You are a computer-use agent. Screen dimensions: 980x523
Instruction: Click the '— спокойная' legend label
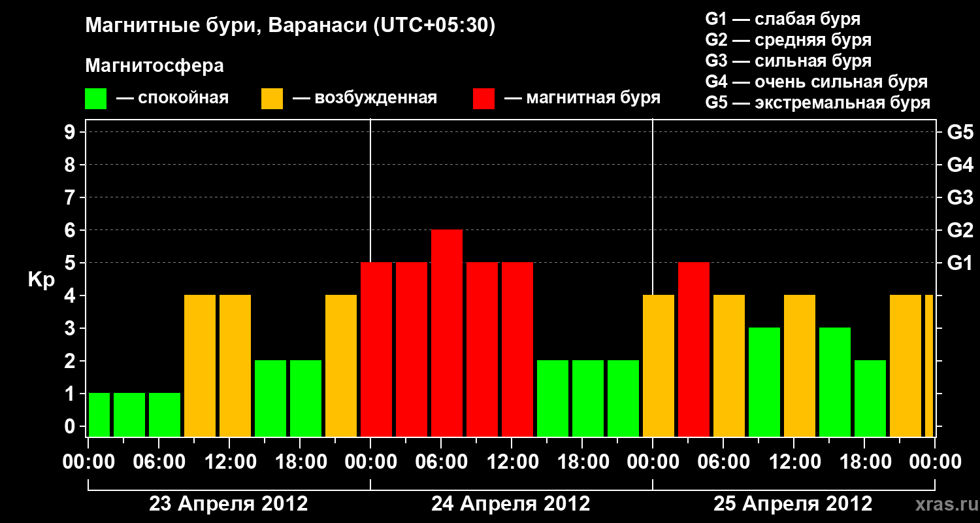(x=172, y=98)
